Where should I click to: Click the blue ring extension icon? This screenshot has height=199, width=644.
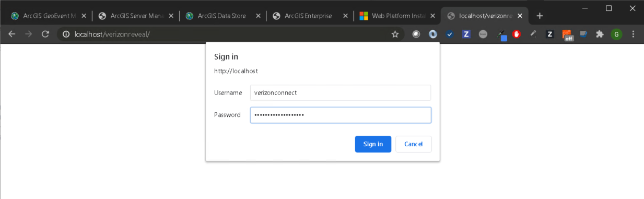click(x=433, y=34)
